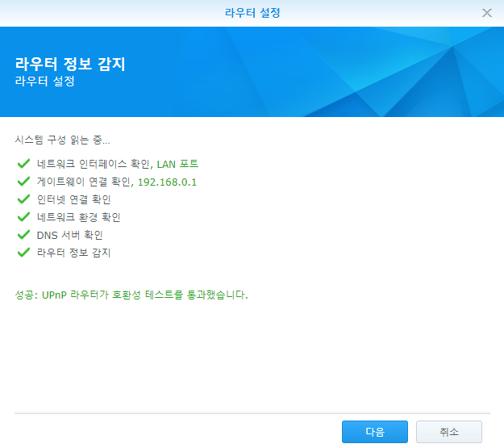The width and height of the screenshot is (504, 448).
Task: Click the '라우터 설정' banner subtitle
Action: pos(45,81)
